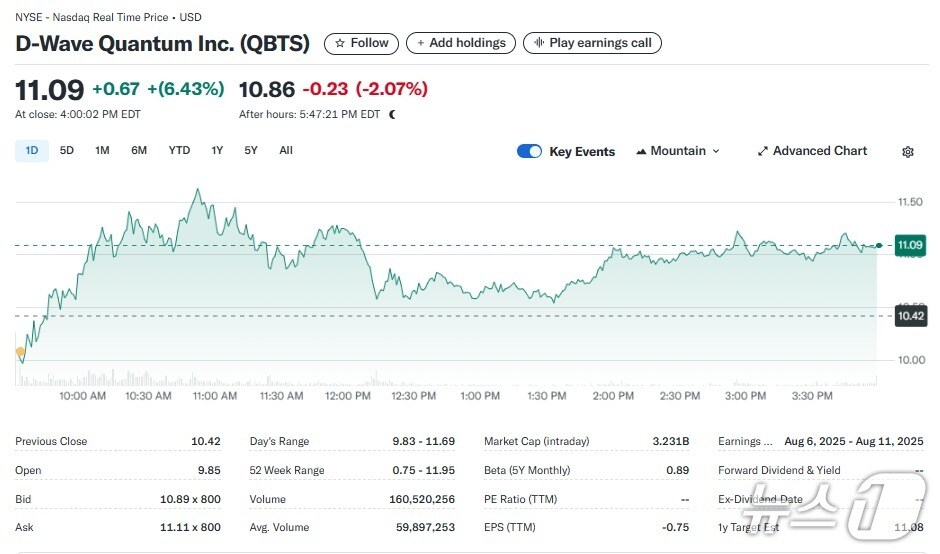Image resolution: width=940 pixels, height=554 pixels.
Task: Click the audio waveform earnings call icon
Action: tap(539, 43)
